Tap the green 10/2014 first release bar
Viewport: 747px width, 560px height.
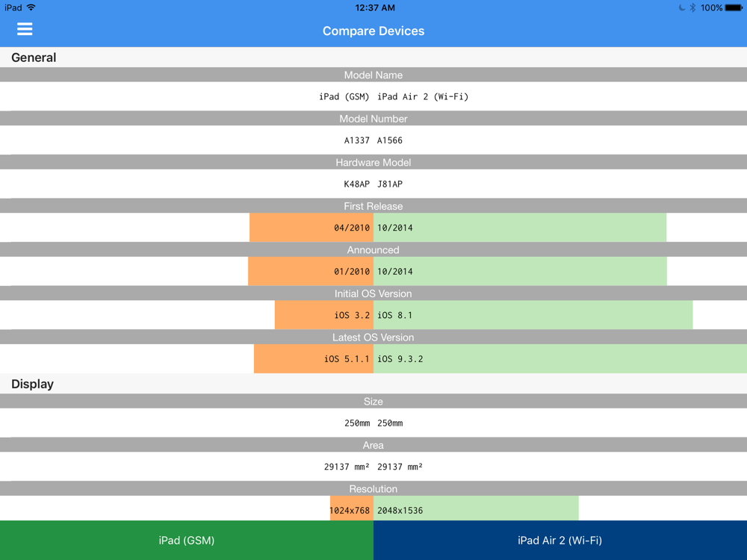pos(520,228)
